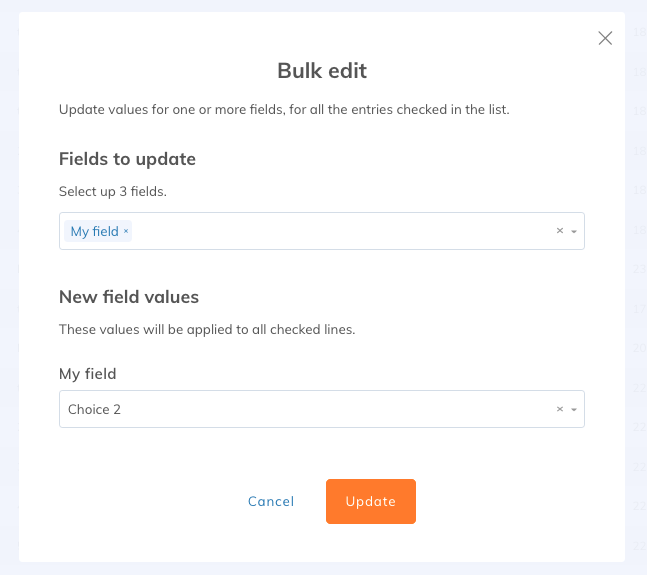Screen dimensions: 647x575
Task: Click the "My field" label above select
Action: click(x=88, y=374)
